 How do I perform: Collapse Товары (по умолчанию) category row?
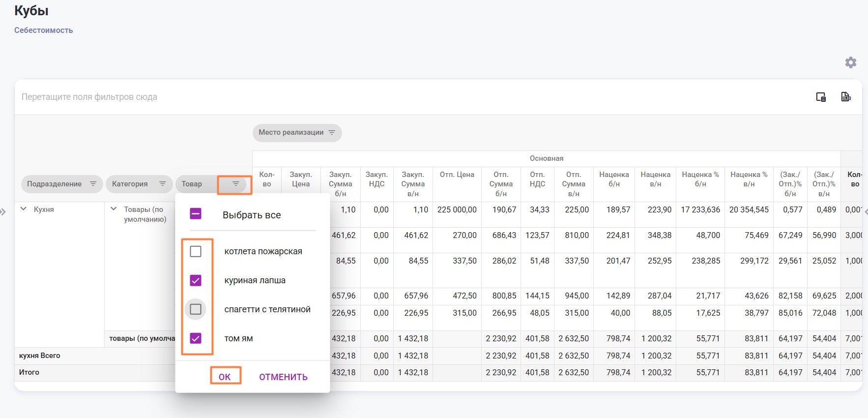114,209
